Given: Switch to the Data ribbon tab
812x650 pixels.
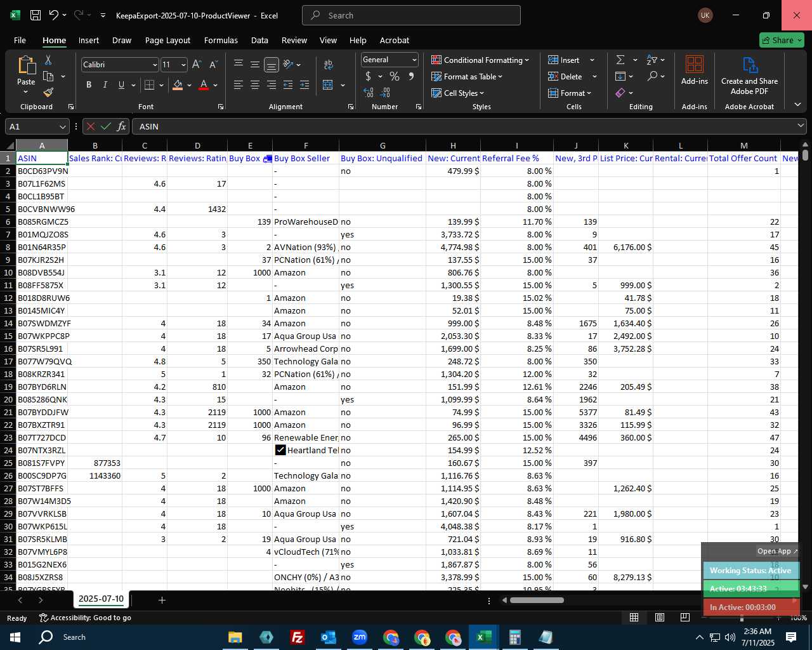Looking at the screenshot, I should pos(259,40).
